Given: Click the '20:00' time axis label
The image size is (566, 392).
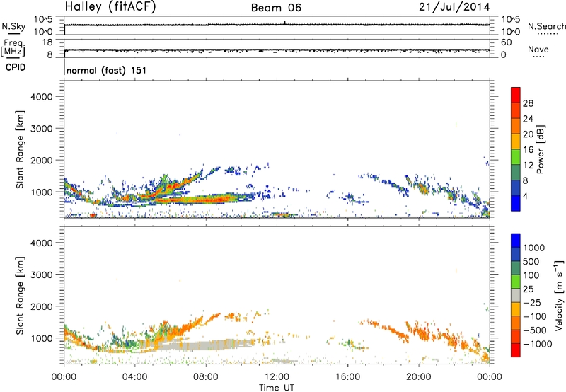Looking at the screenshot, I should (x=418, y=377).
